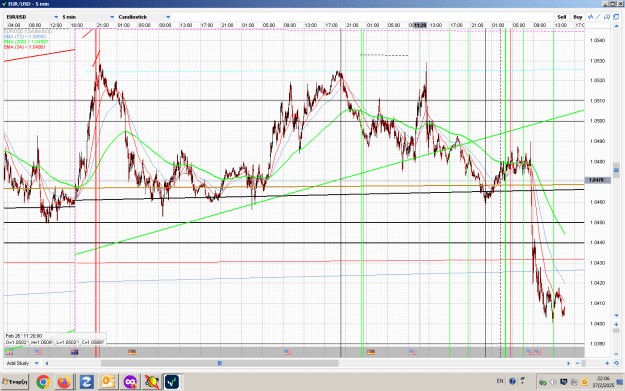Click the Australian flag event marker
625x391 pixels.
[75, 352]
